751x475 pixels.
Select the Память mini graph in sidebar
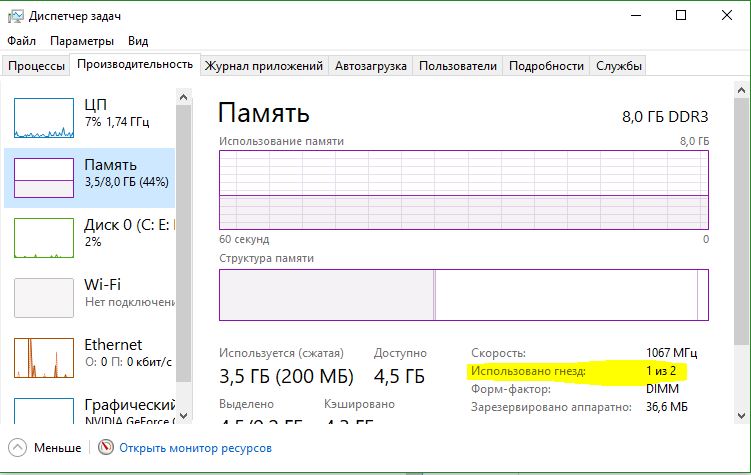tap(44, 177)
